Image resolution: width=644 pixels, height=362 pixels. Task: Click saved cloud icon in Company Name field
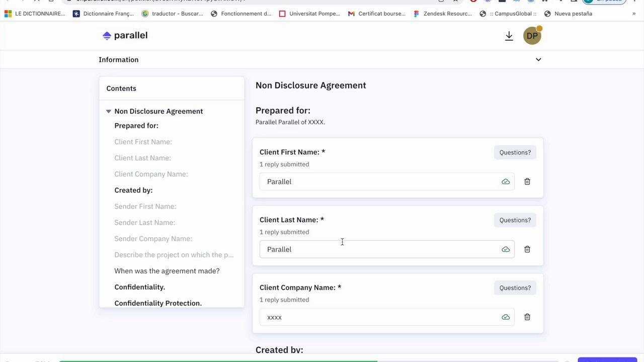[x=506, y=317]
